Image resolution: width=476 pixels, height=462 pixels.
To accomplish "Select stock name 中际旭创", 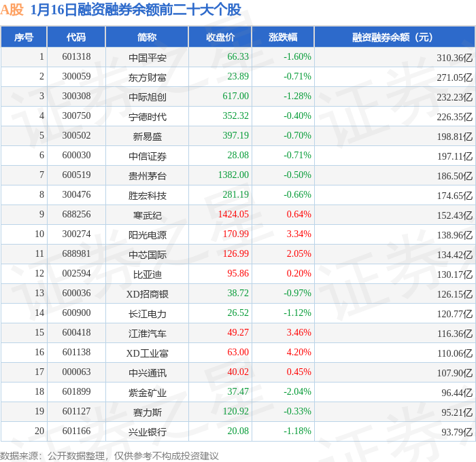I will coord(148,97).
